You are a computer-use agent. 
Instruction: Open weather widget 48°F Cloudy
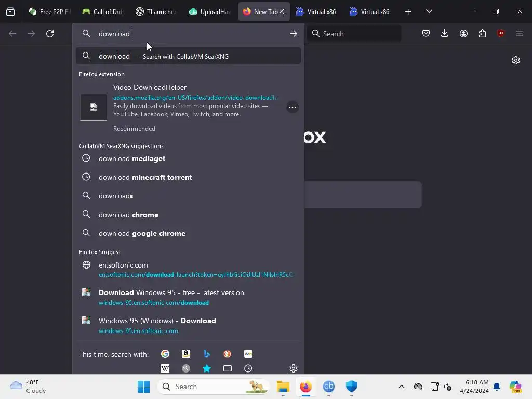click(28, 387)
